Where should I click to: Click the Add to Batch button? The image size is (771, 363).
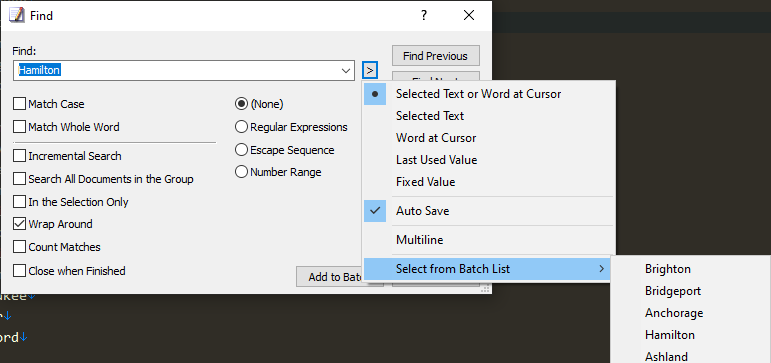coord(330,277)
